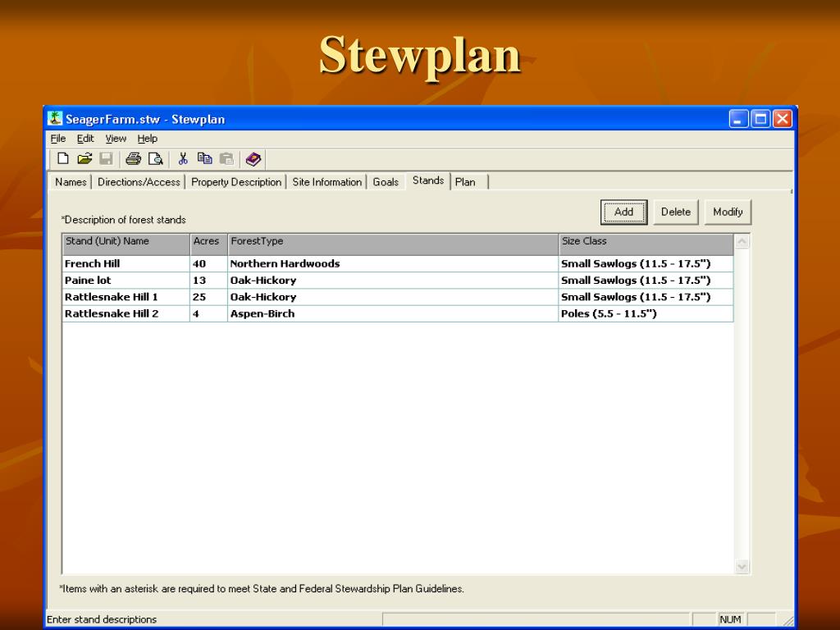Click the Add button
This screenshot has height=630, width=840.
623,212
